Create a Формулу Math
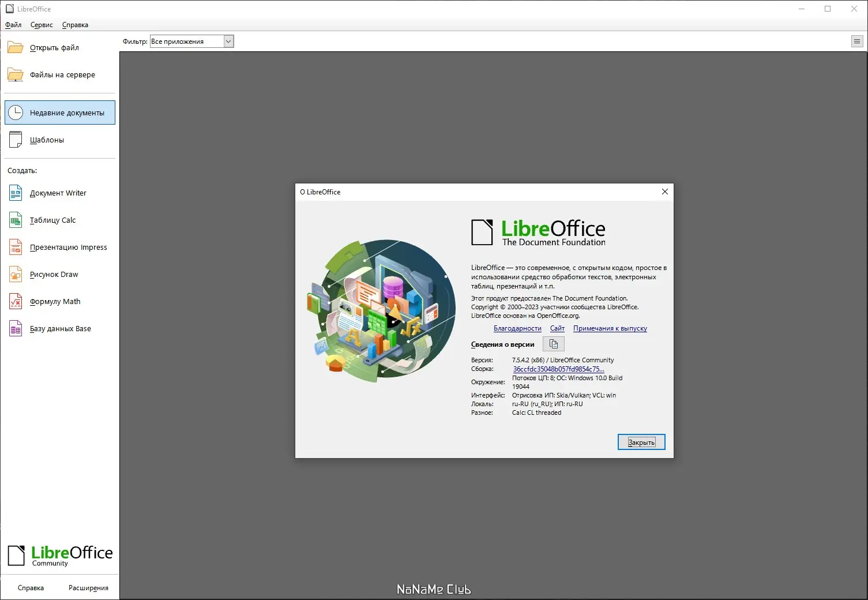The height and width of the screenshot is (600, 868). (x=55, y=301)
